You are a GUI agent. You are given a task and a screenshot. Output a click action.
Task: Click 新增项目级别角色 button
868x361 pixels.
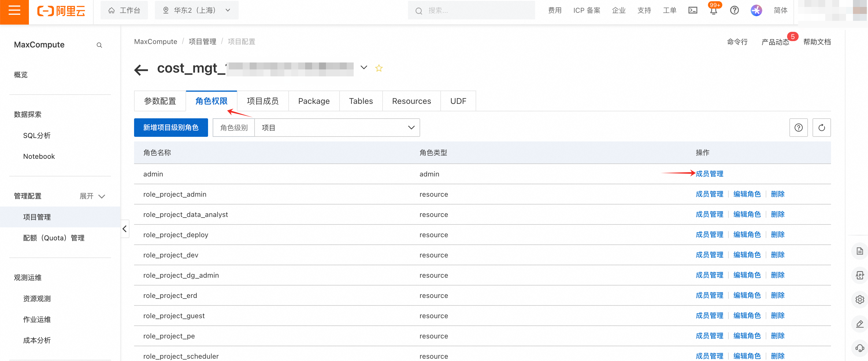click(x=171, y=128)
